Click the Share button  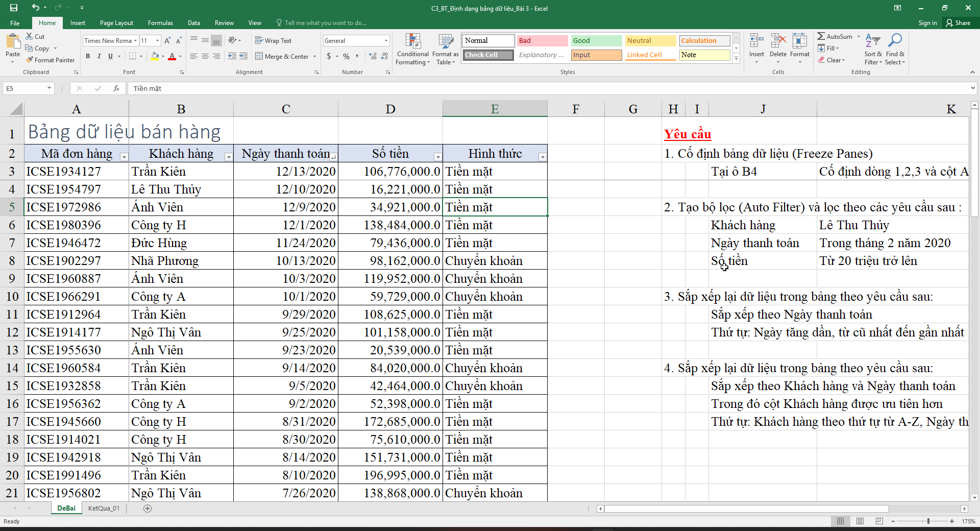pyautogui.click(x=958, y=23)
